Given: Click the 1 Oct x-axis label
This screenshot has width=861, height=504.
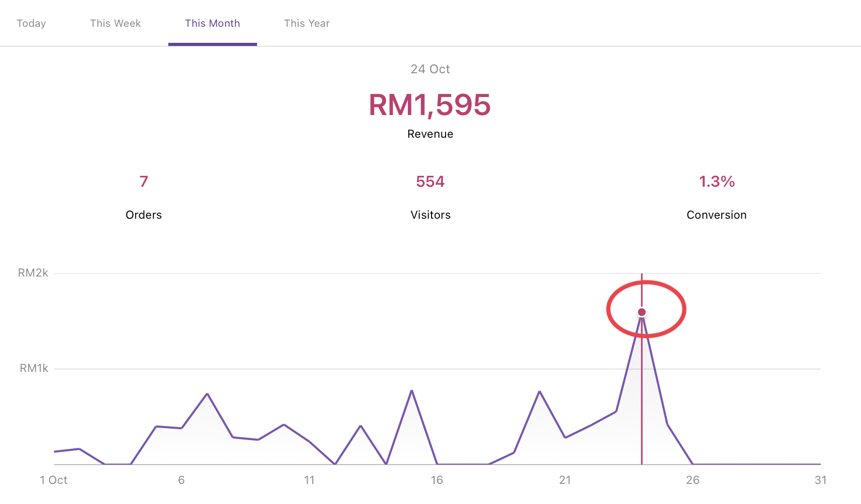Looking at the screenshot, I should (x=54, y=480).
